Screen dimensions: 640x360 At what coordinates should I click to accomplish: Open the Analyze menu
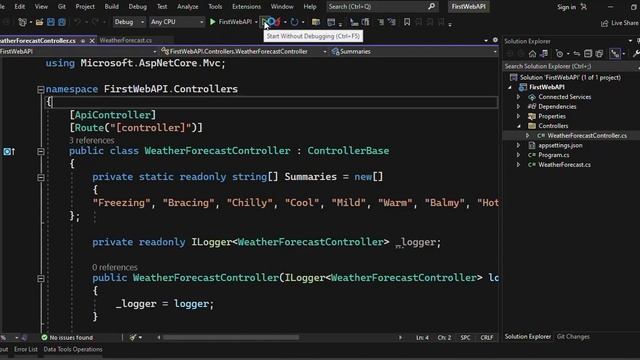point(188,7)
